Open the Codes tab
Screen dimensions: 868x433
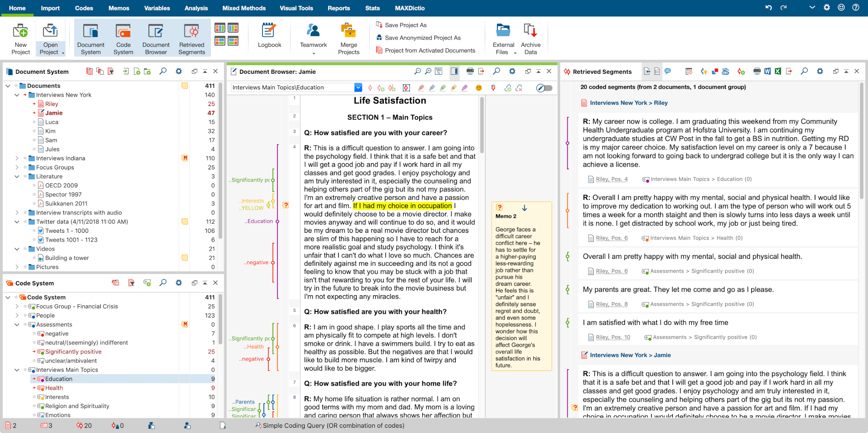(84, 8)
